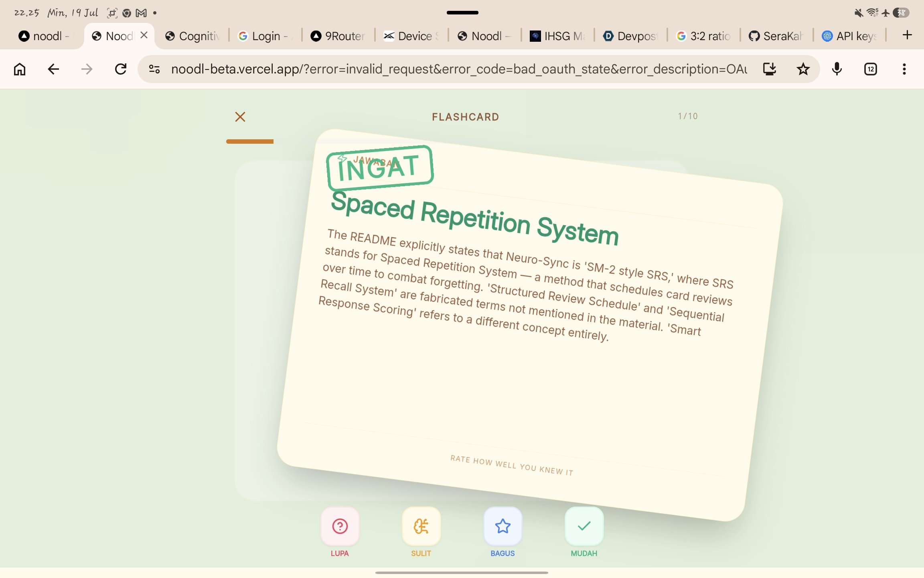Open the Gmail notification icon in status bar
924x578 pixels.
pos(141,13)
